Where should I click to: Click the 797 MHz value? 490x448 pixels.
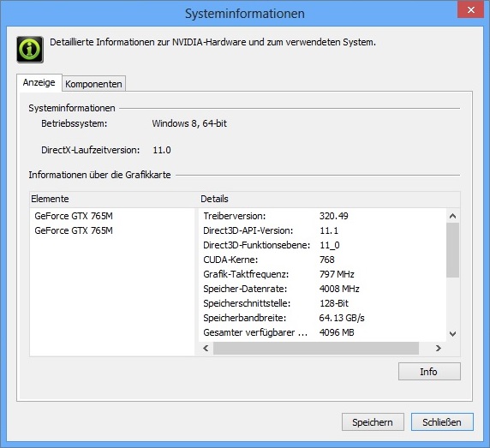(x=337, y=274)
